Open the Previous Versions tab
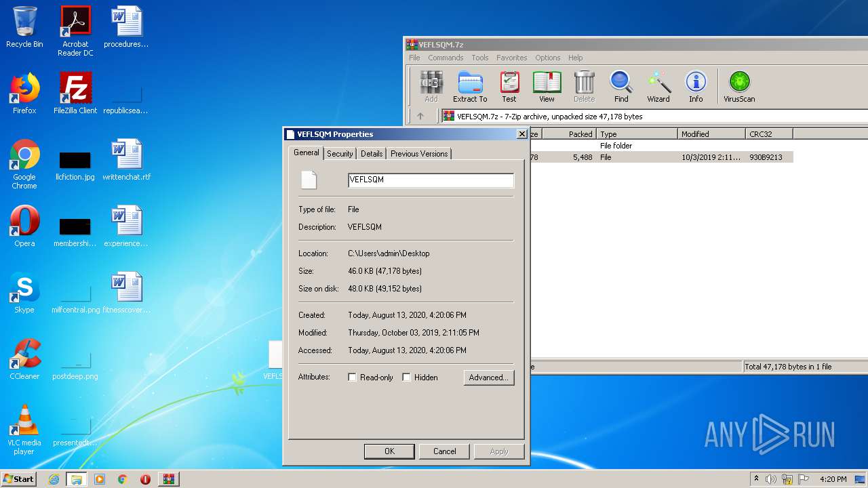Viewport: 868px width, 488px height. pos(419,154)
